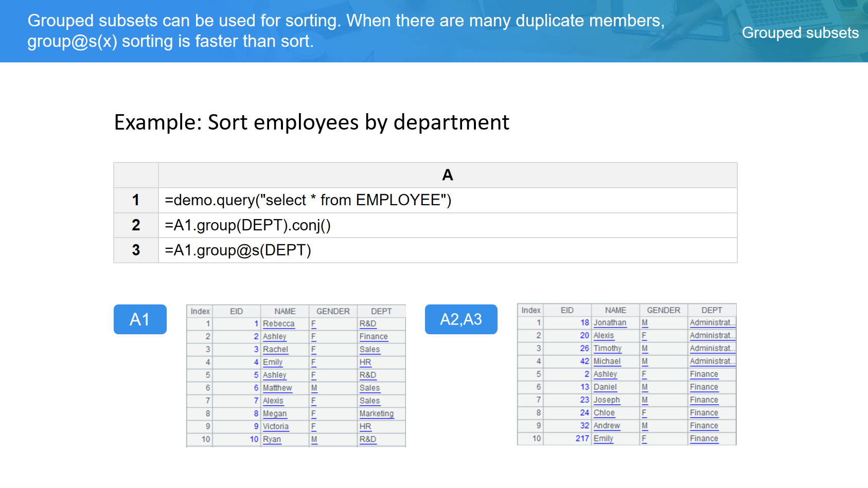
Task: Click the Grouped subsets title in the banner
Action: tap(800, 33)
